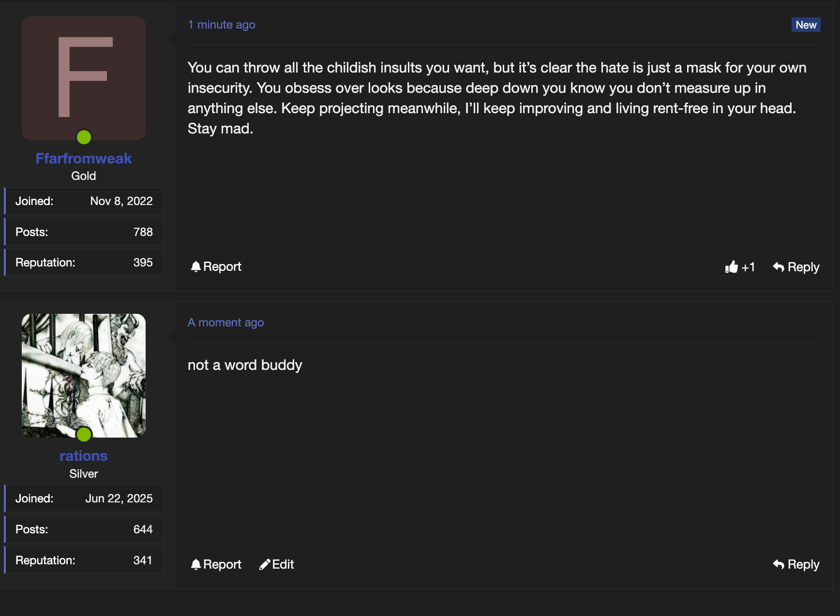Click the bell icon to report rations' post
Image resolution: width=840 pixels, height=616 pixels.
[x=195, y=564]
